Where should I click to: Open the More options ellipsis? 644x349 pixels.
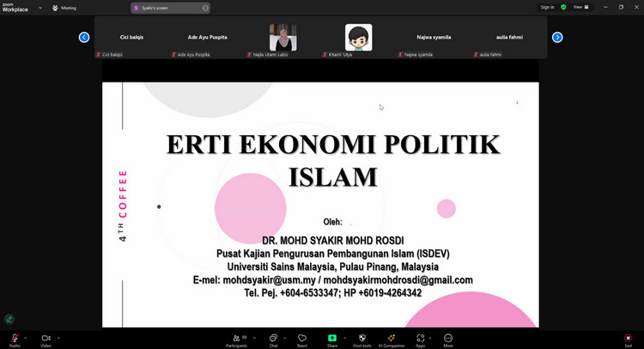click(448, 338)
